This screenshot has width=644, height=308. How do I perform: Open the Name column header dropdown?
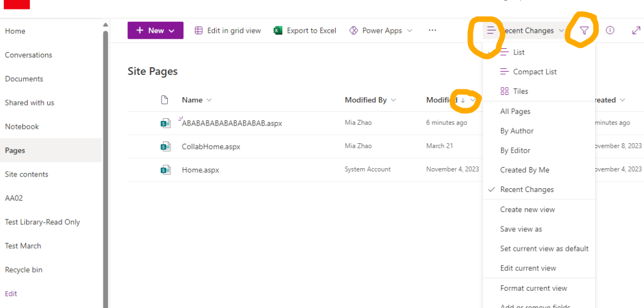(x=197, y=100)
